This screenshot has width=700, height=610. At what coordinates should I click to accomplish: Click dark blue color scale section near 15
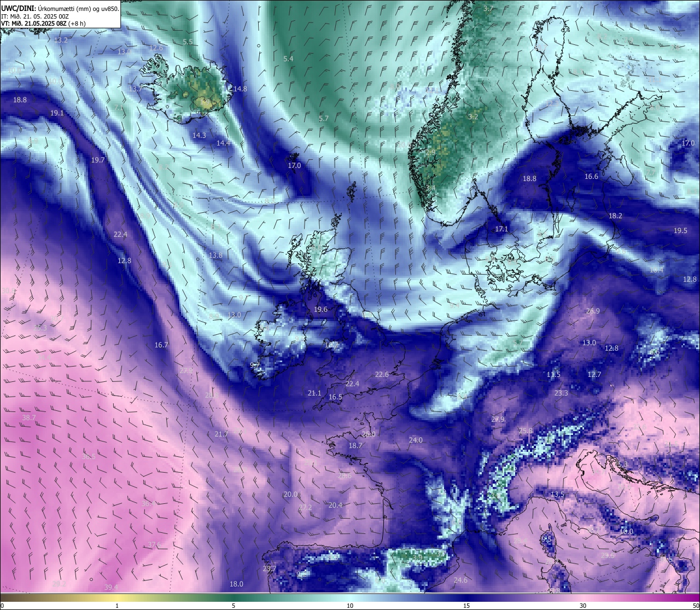coord(466,597)
